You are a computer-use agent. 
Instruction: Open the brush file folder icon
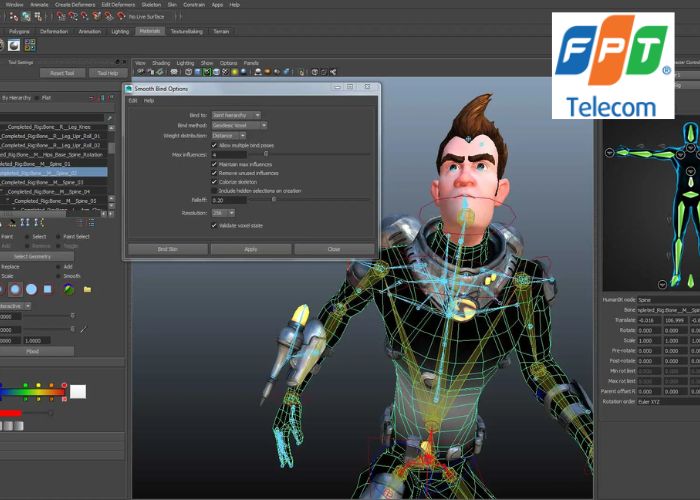click(87, 289)
